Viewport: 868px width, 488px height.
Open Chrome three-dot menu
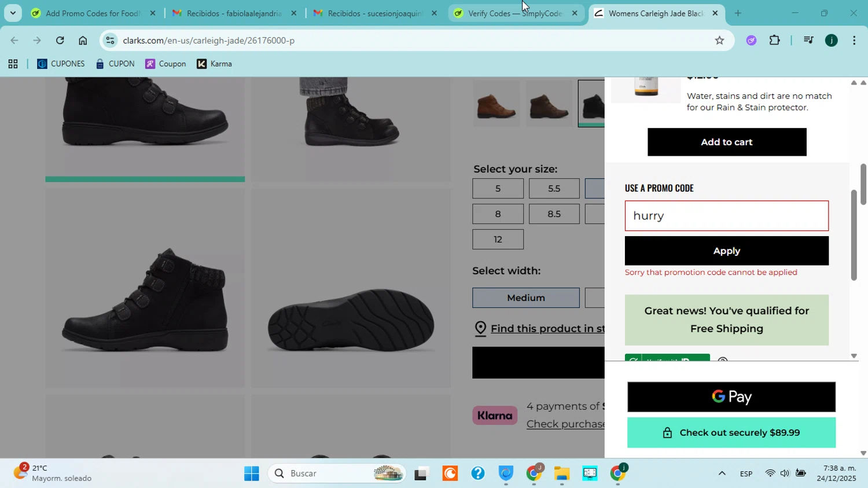tap(854, 41)
